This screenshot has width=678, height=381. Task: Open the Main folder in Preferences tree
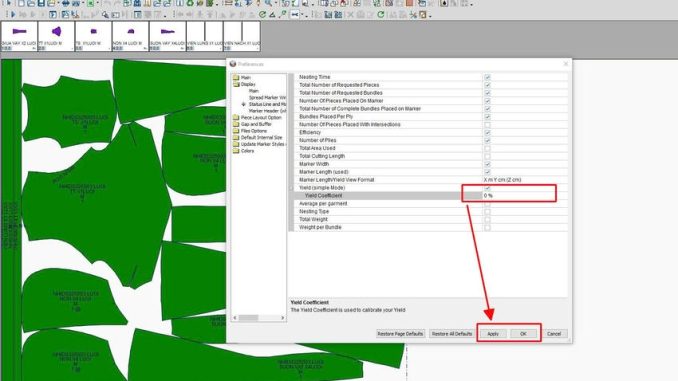tap(236, 77)
